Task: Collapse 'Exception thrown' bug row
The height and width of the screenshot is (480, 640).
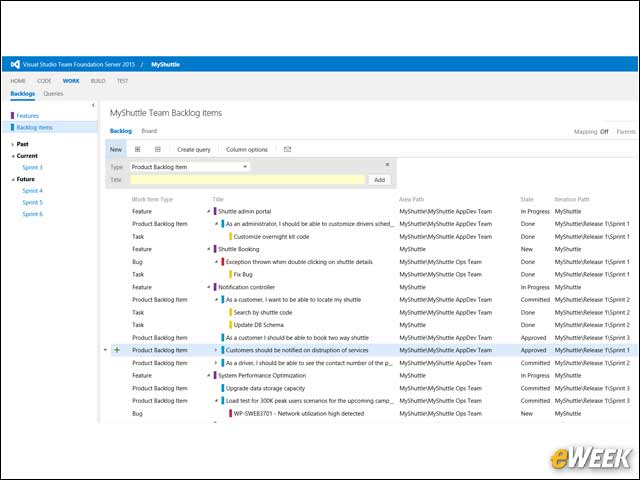Action: click(x=216, y=262)
